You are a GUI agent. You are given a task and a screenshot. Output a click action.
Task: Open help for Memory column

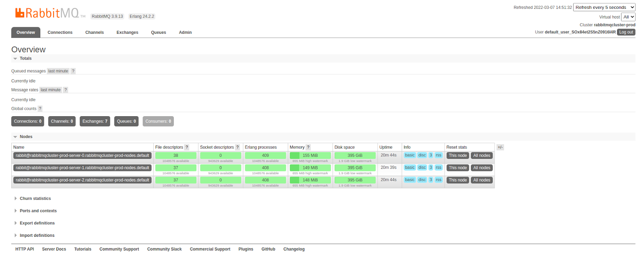[308, 147]
